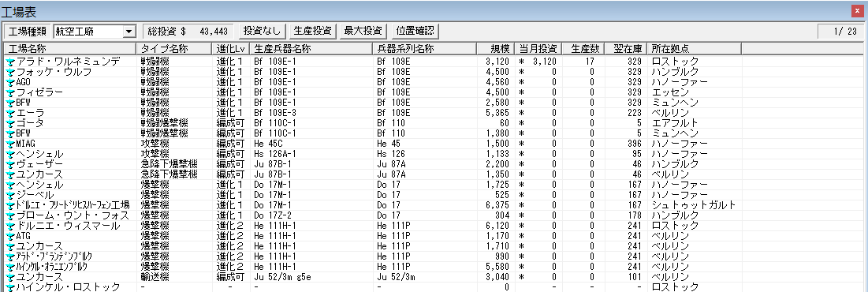The image size is (868, 292).
Task: Click the next-stock value 223
Action: coord(635,113)
